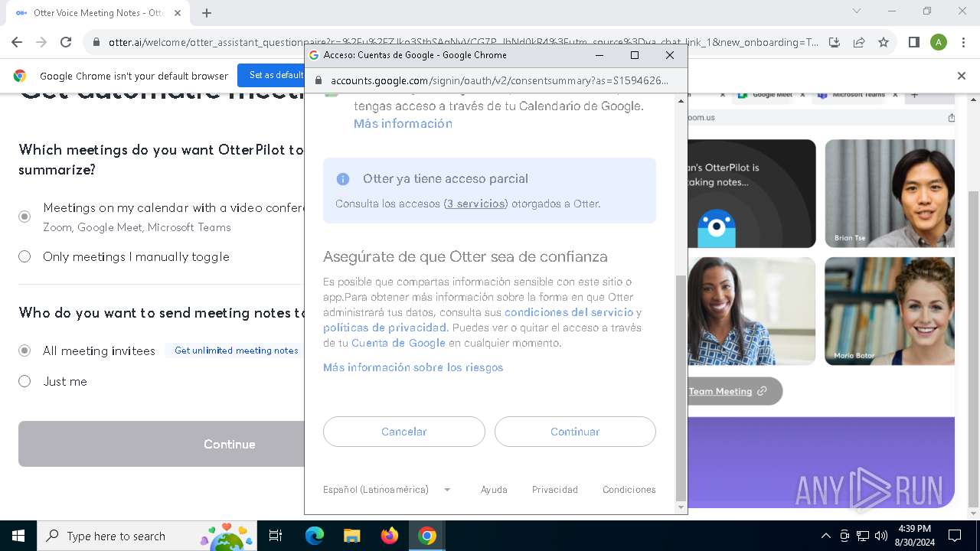Click Chrome icon on taskbar
The width and height of the screenshot is (980, 551).
(427, 536)
